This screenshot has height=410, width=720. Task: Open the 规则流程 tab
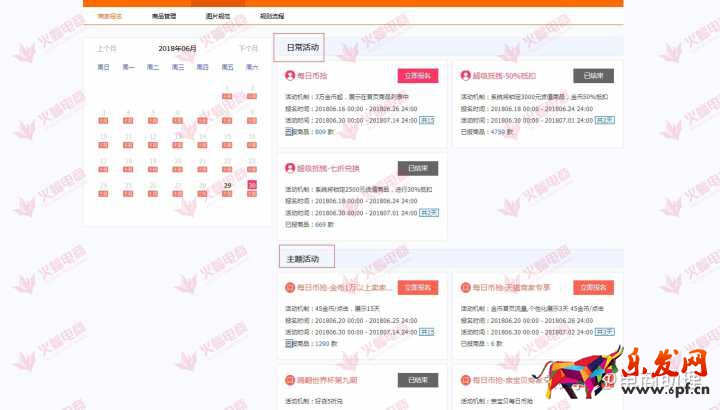pyautogui.click(x=271, y=17)
